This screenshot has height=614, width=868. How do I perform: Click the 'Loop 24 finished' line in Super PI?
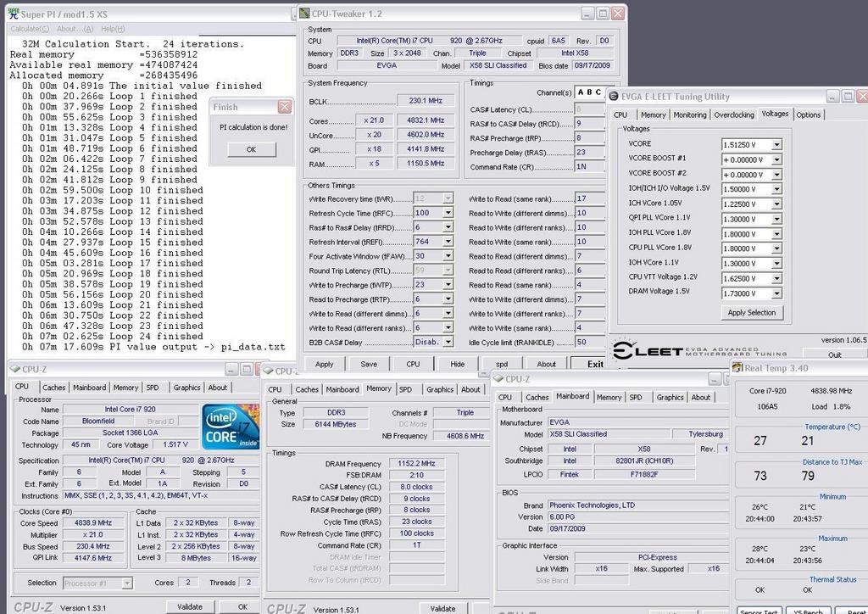point(113,336)
